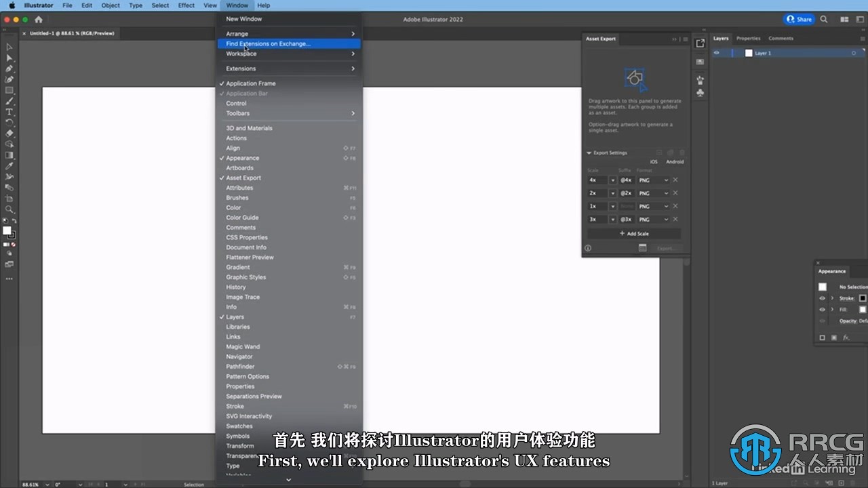Select the Pen tool
The height and width of the screenshot is (488, 868).
point(9,68)
